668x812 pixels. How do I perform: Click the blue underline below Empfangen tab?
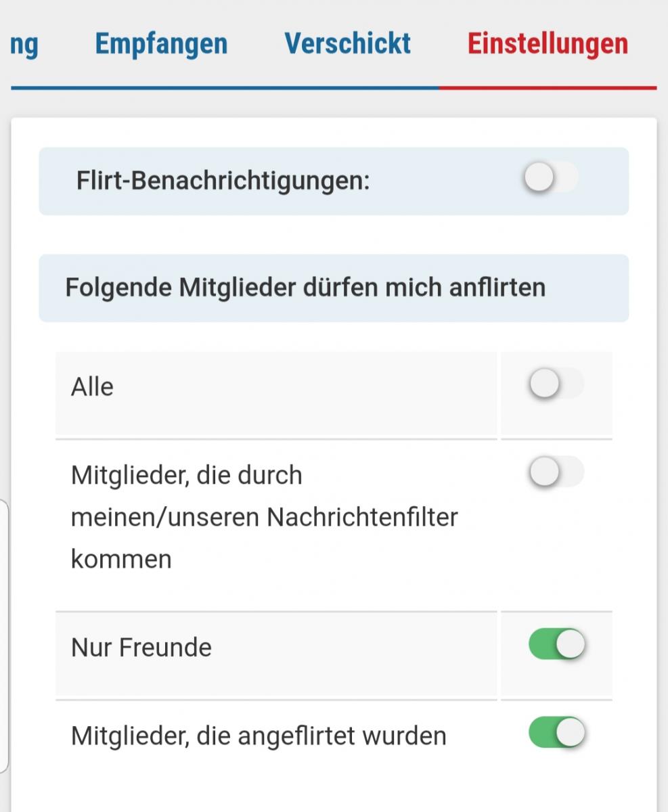pos(161,88)
